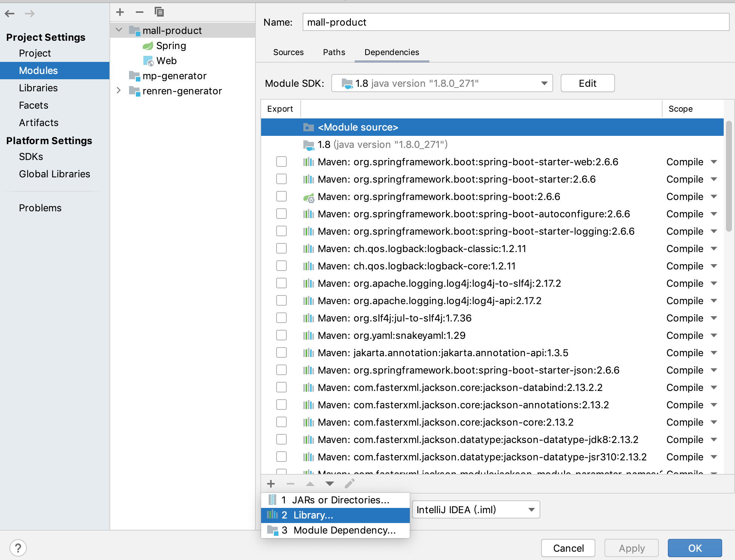Choose Module Dependency... menu item
The width and height of the screenshot is (735, 560).
335,530
